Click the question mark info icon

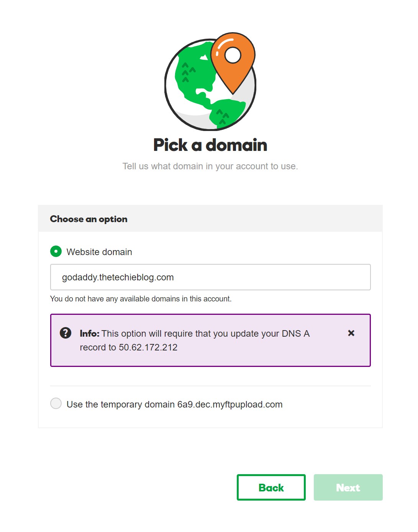point(66,333)
